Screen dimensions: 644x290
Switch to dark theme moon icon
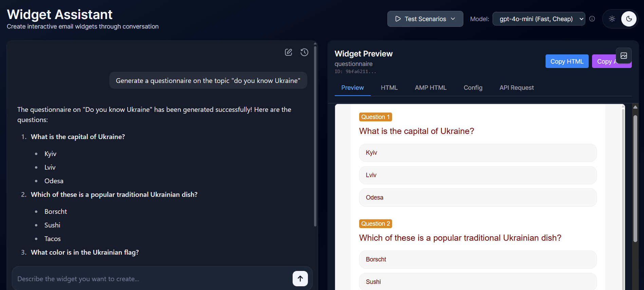tap(629, 19)
